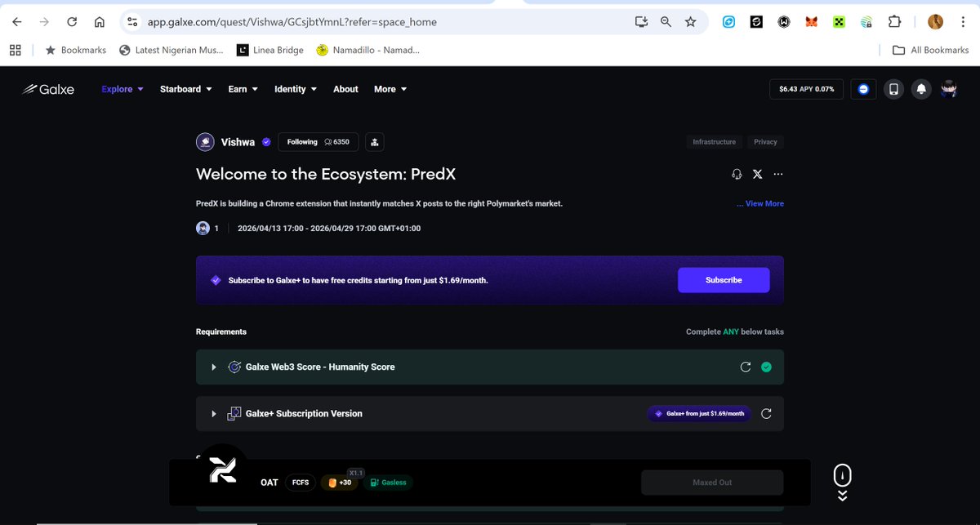980x525 pixels.
Task: Refresh the Galxe+ Subscription task
Action: tap(766, 414)
